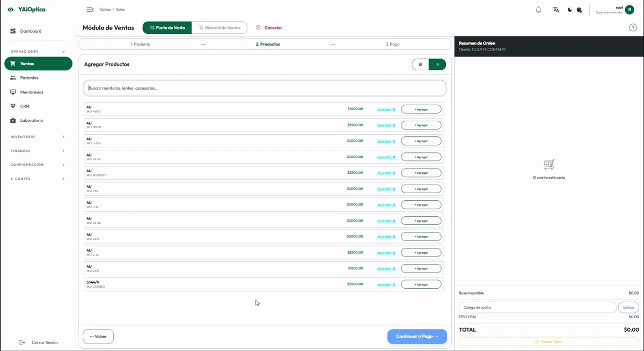The width and height of the screenshot is (644, 351).
Task: Switch products to list view
Action: [x=437, y=64]
